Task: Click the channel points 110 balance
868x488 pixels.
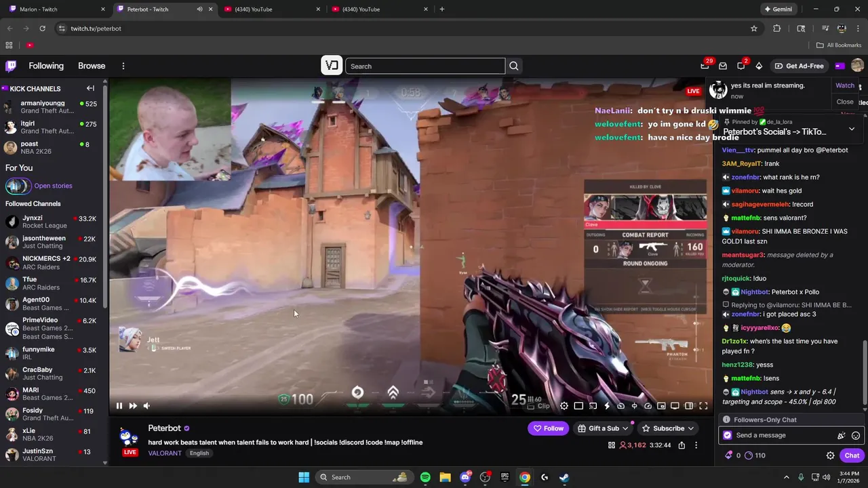Action: [x=755, y=455]
